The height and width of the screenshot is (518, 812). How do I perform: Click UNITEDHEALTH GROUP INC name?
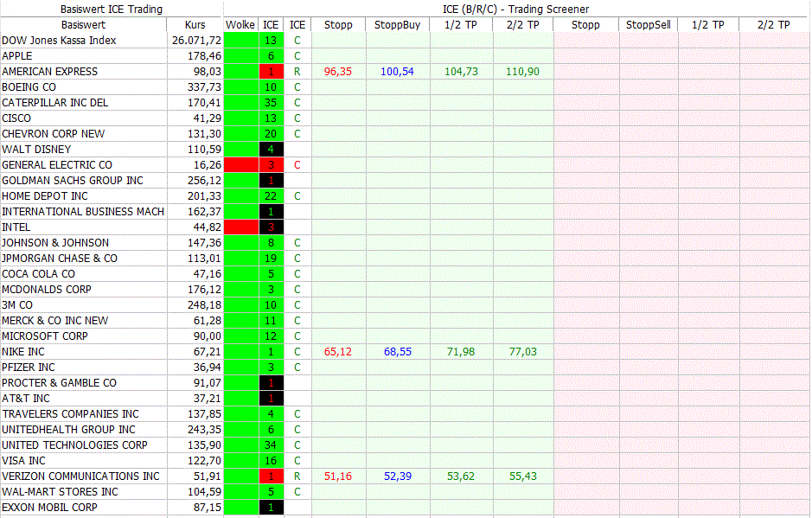(x=68, y=430)
